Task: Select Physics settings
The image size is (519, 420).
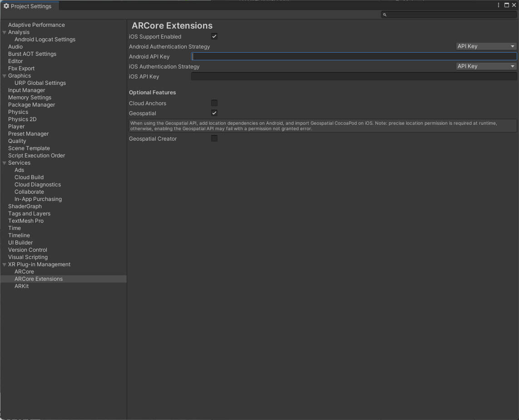Action: pyautogui.click(x=18, y=112)
